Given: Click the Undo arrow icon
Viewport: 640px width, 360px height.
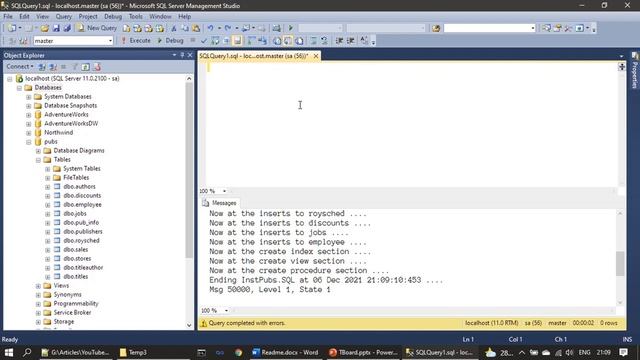Looking at the screenshot, I should click(210, 28).
